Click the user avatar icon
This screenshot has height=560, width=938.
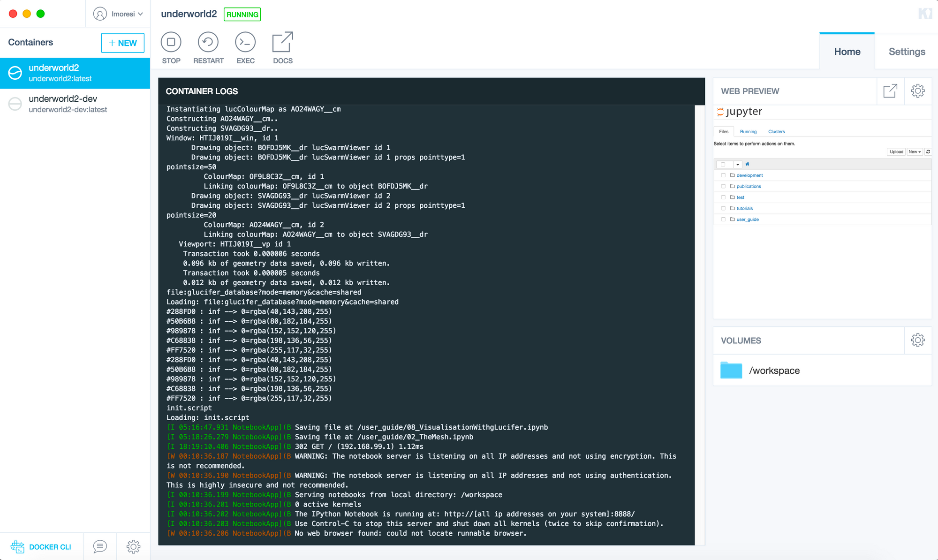100,14
